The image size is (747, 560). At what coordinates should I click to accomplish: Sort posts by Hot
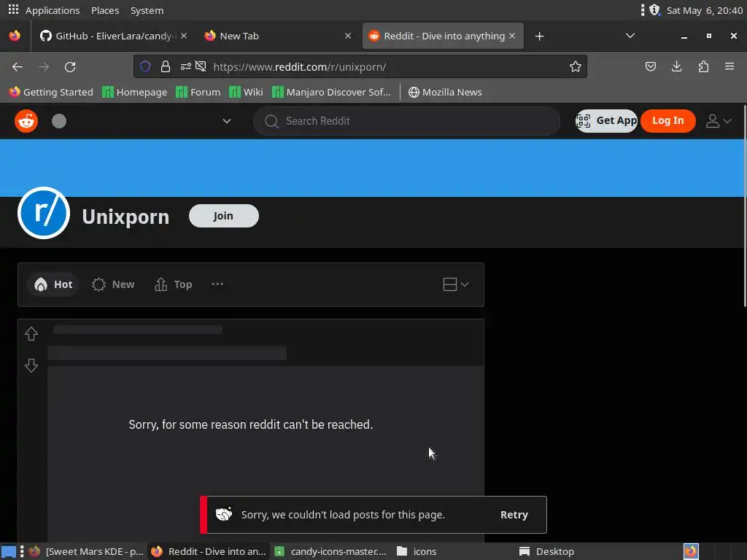coord(53,284)
